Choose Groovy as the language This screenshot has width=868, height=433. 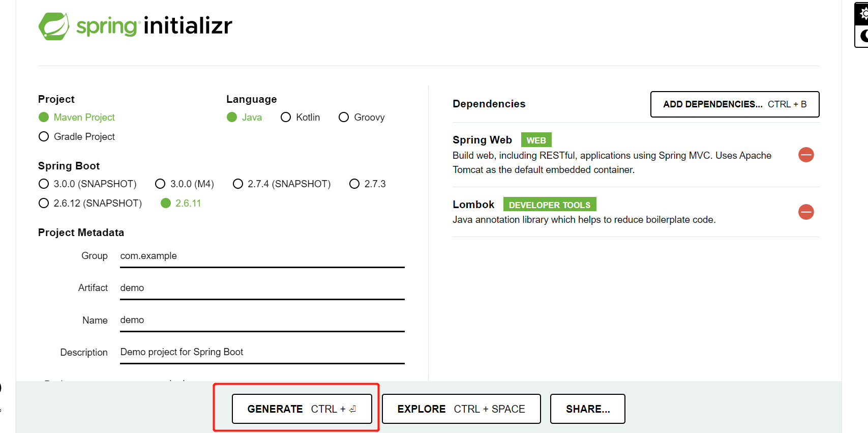click(x=362, y=117)
